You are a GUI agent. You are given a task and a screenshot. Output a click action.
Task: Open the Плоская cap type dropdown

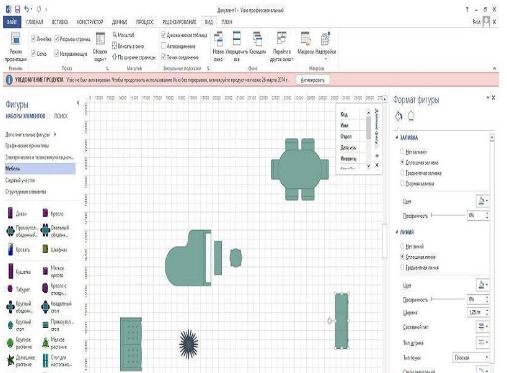coord(471,357)
